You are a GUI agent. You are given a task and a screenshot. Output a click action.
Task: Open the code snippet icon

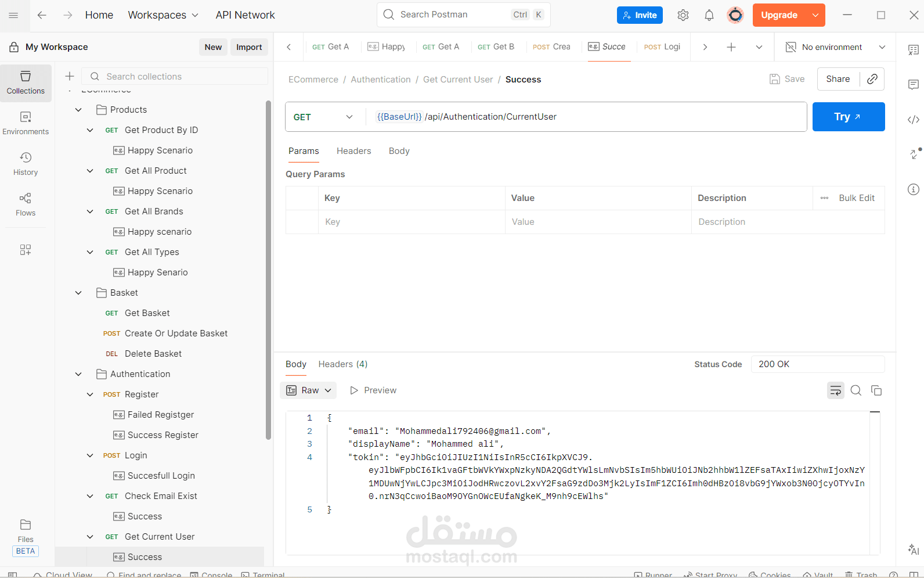pos(914,120)
